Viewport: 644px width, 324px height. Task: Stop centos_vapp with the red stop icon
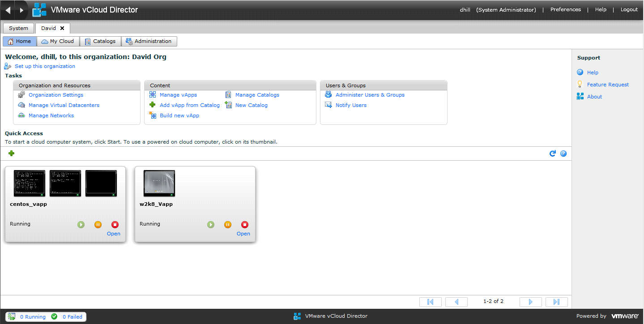115,225
